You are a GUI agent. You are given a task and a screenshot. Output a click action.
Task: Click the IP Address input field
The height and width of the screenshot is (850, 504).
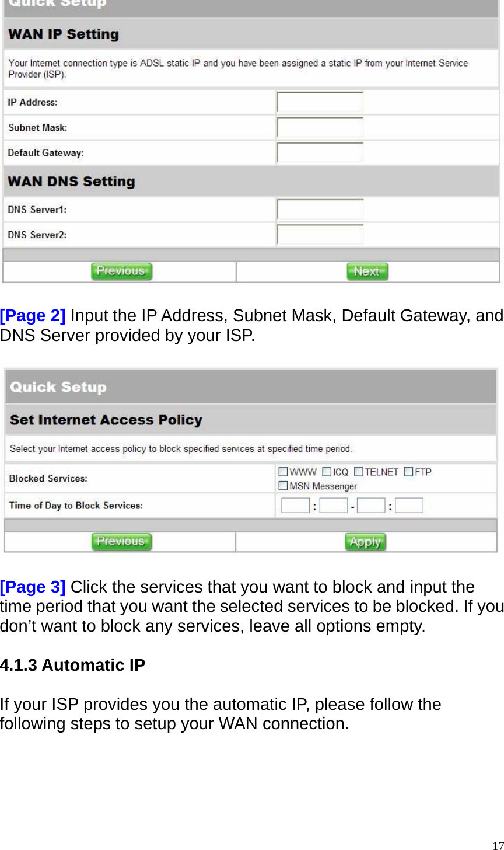click(319, 102)
